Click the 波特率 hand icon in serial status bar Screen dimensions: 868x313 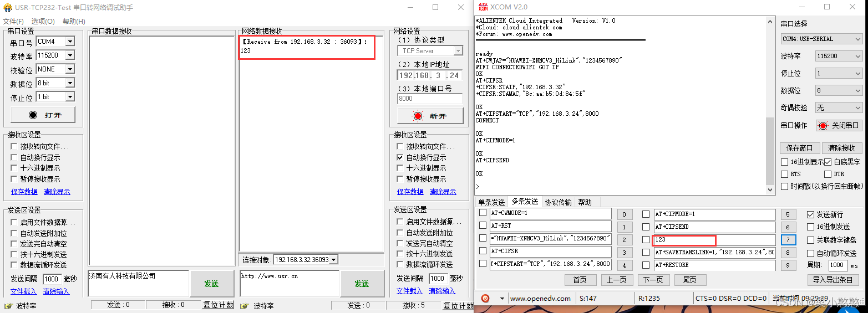[8, 306]
